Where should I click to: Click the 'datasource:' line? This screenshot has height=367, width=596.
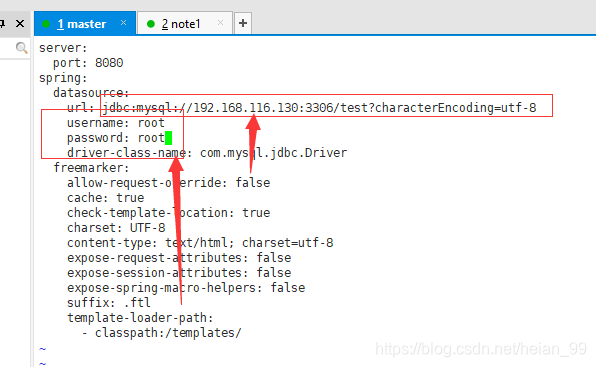[91, 93]
